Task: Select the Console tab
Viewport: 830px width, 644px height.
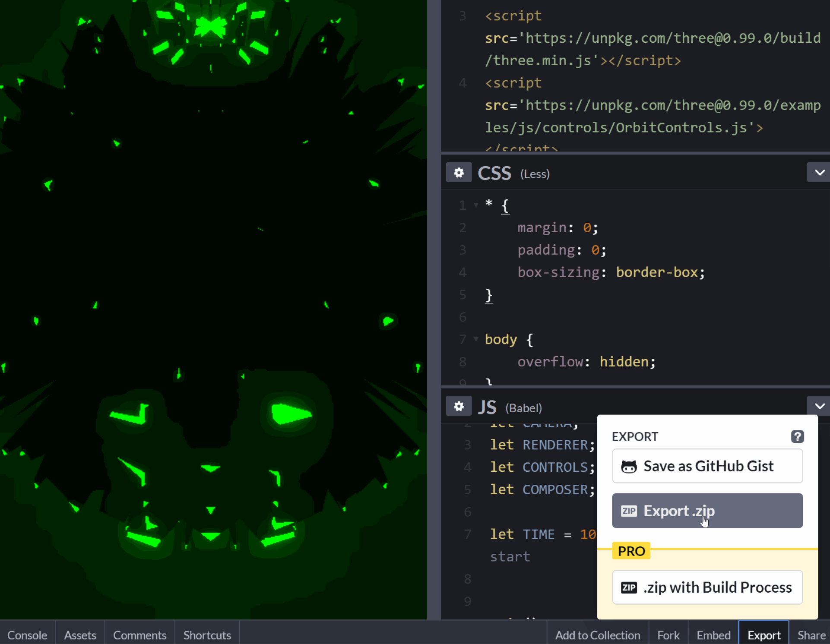Action: (x=27, y=635)
